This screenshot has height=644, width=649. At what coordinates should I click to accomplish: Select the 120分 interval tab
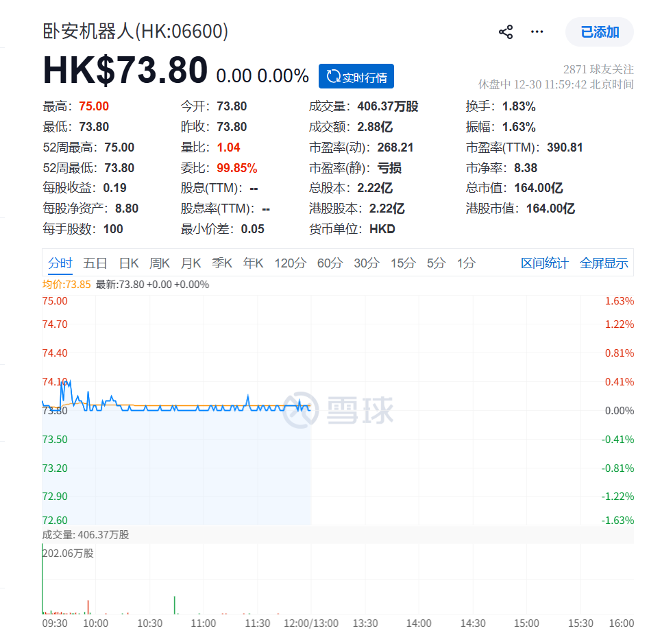(x=290, y=263)
